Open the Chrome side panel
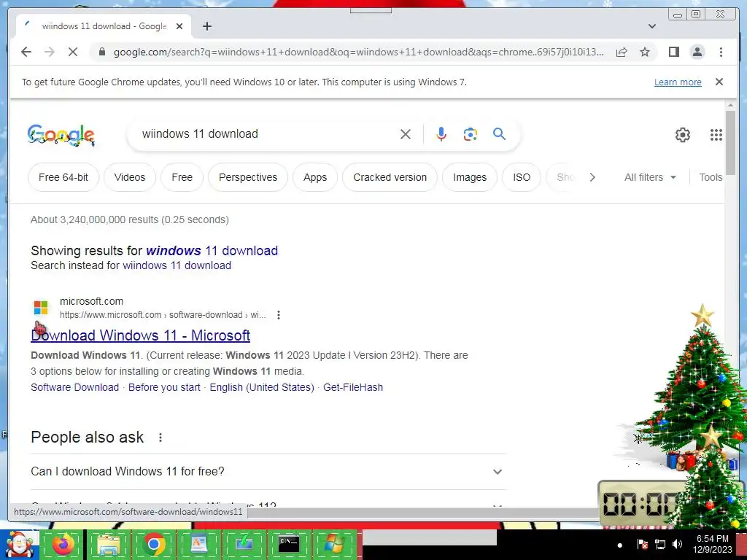The width and height of the screenshot is (747, 560). click(673, 52)
